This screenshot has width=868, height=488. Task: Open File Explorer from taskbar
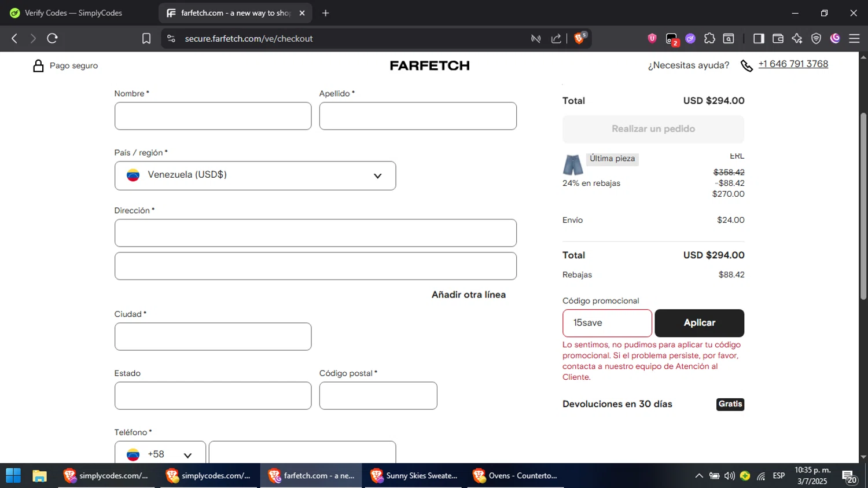39,476
